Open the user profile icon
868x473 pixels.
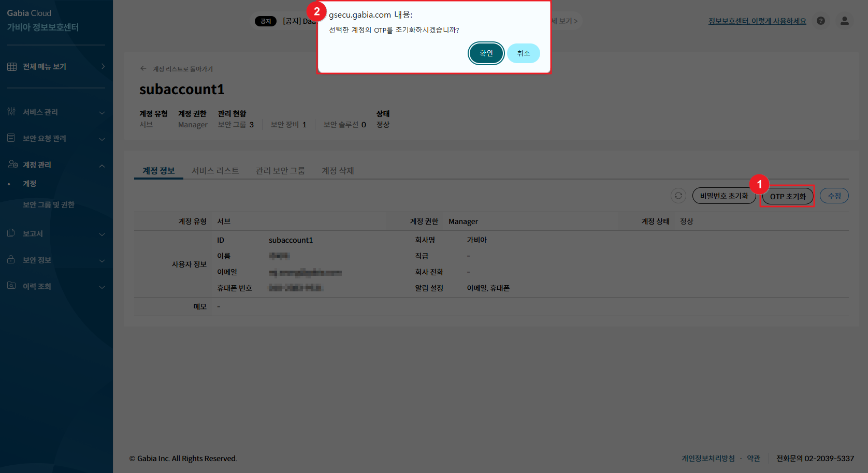845,21
